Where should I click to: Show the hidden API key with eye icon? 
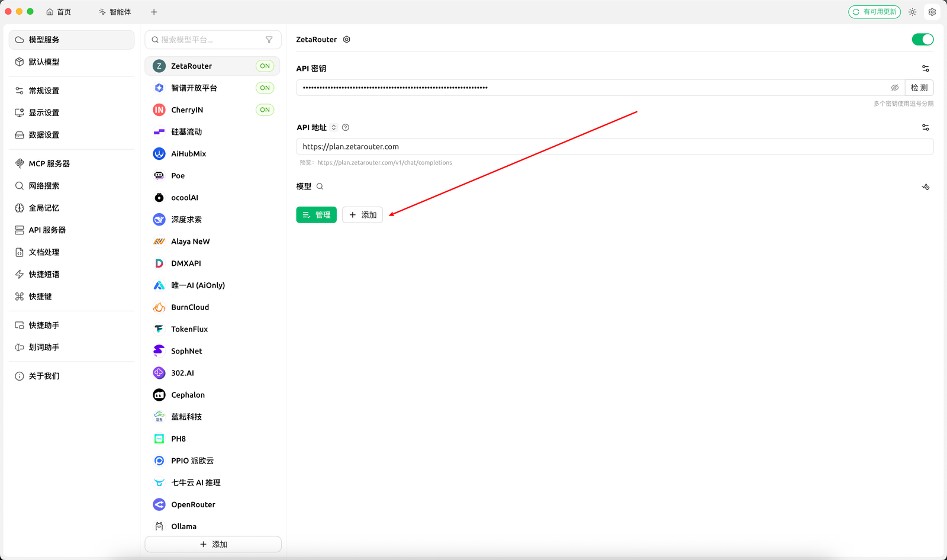[895, 88]
